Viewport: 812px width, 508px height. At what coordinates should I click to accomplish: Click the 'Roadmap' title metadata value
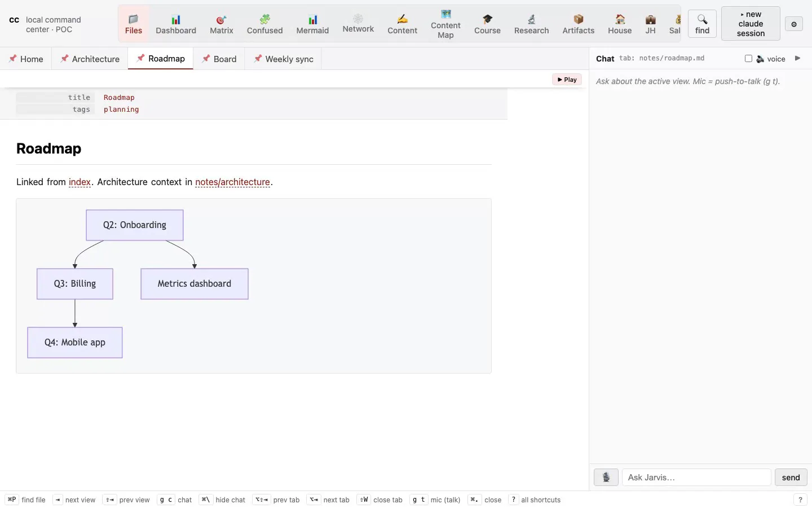119,98
